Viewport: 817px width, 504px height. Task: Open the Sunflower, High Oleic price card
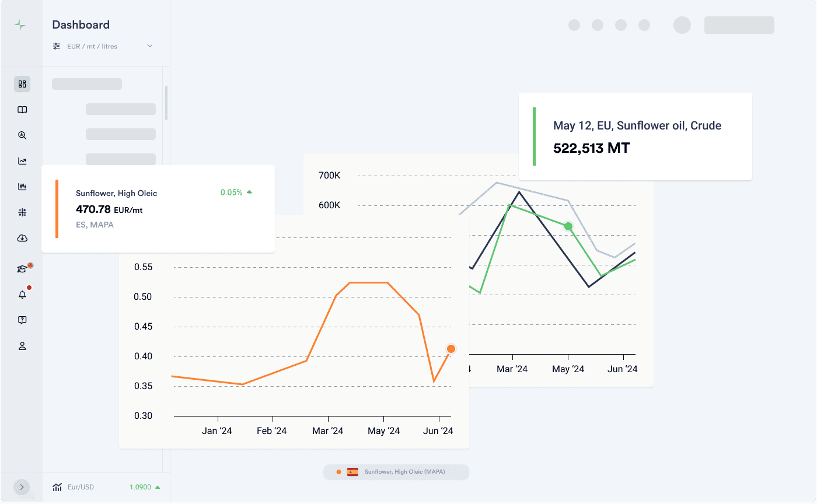click(158, 208)
